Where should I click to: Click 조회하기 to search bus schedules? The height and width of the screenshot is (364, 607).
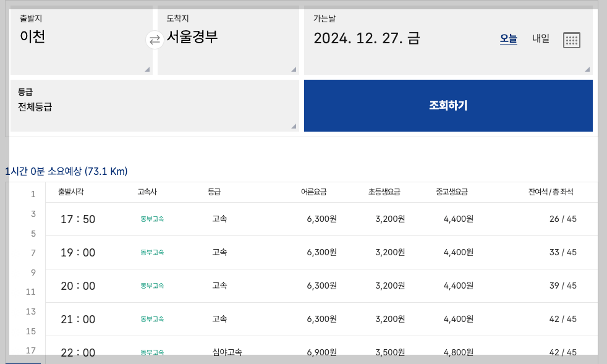(448, 105)
